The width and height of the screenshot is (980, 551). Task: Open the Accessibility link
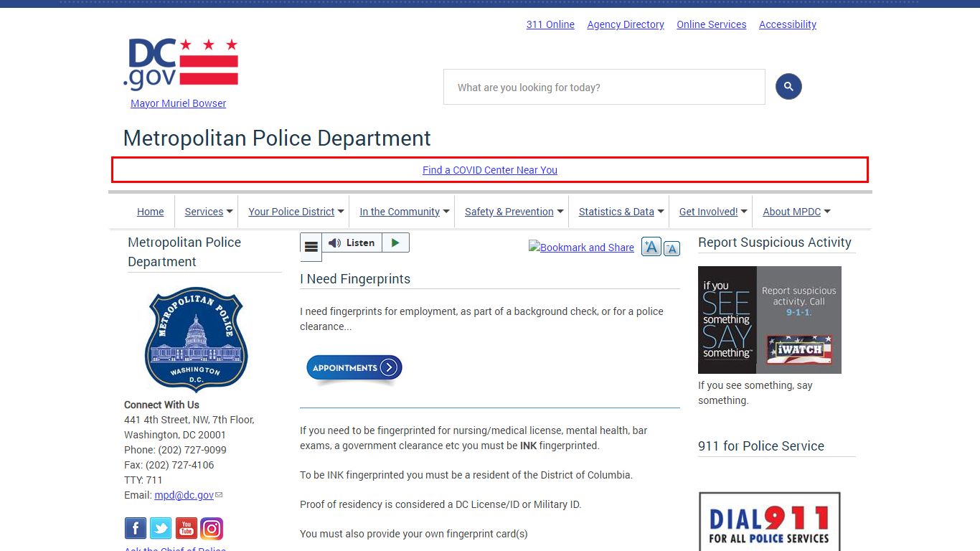click(x=788, y=24)
